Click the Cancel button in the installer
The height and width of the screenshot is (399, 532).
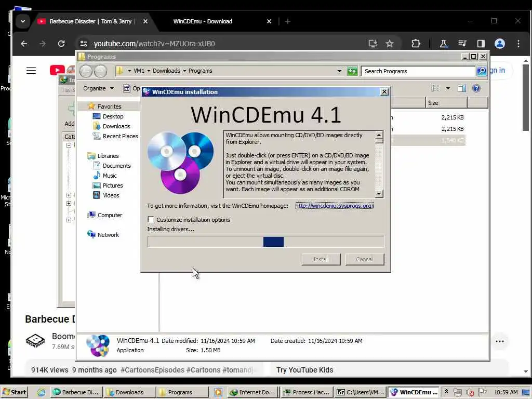(x=364, y=259)
